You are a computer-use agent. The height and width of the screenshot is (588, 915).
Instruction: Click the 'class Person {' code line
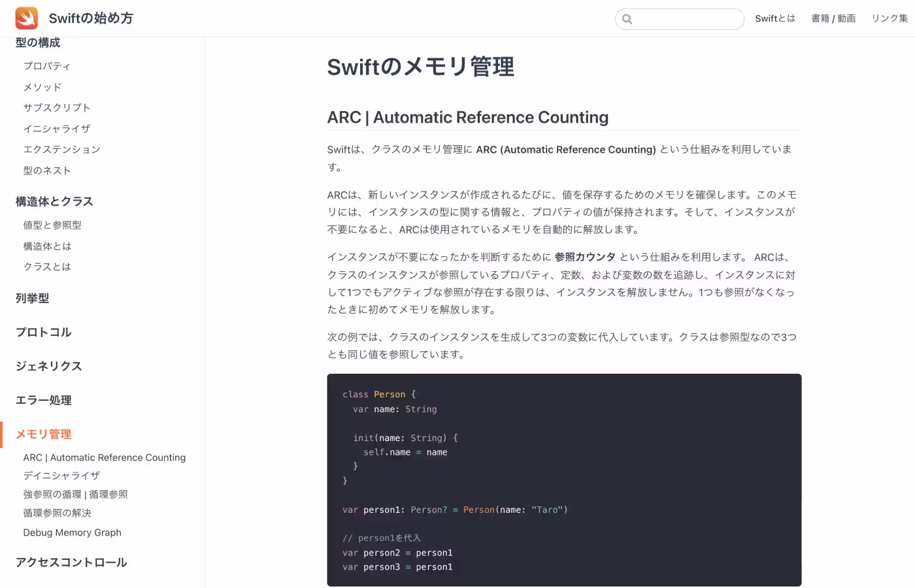coord(379,395)
